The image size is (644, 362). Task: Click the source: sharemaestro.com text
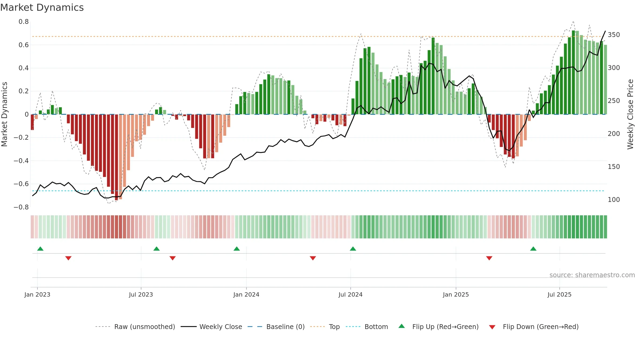(x=592, y=275)
